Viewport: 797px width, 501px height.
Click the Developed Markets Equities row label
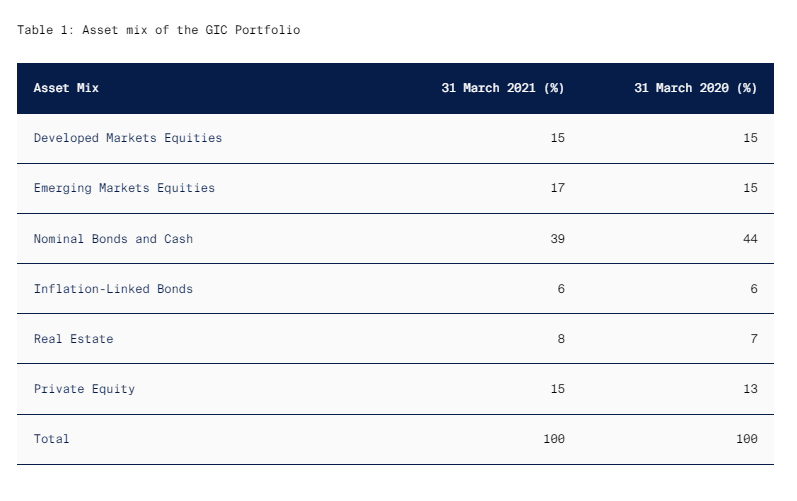pyautogui.click(x=128, y=138)
